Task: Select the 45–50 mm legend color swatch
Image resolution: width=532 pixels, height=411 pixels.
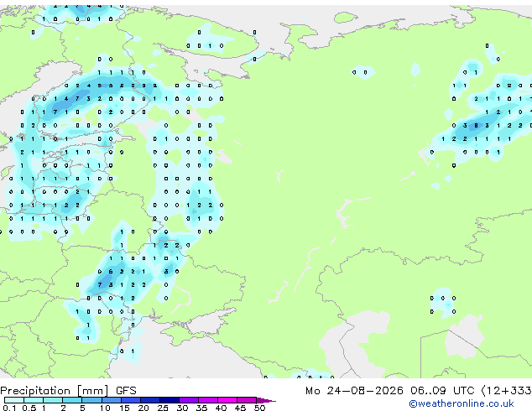Action: (x=247, y=400)
